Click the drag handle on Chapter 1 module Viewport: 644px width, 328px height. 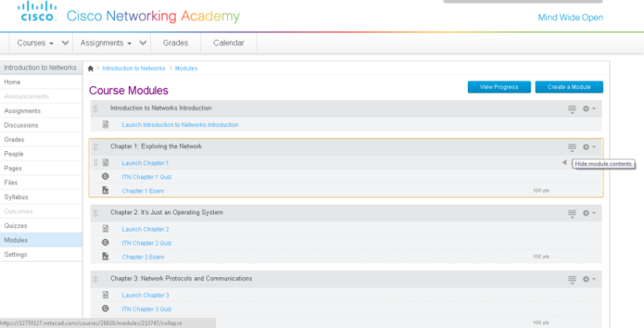coord(95,147)
